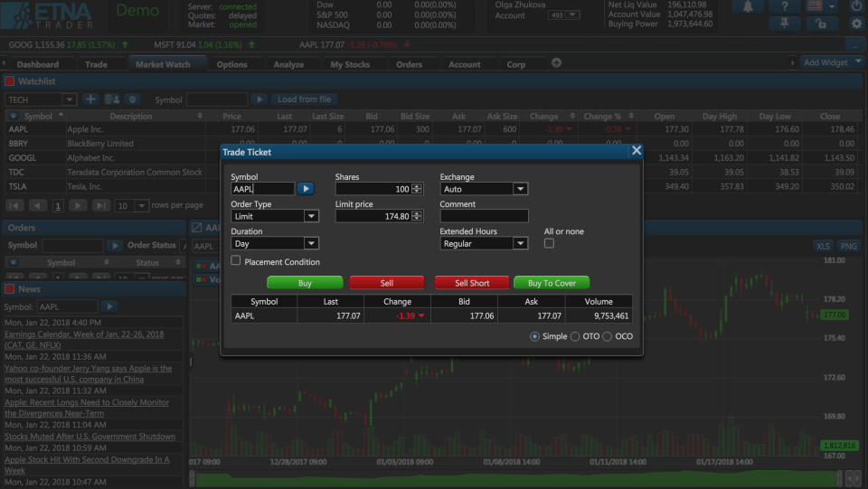Open the settings gear icon
Viewport: 868px width, 489px height.
[856, 24]
